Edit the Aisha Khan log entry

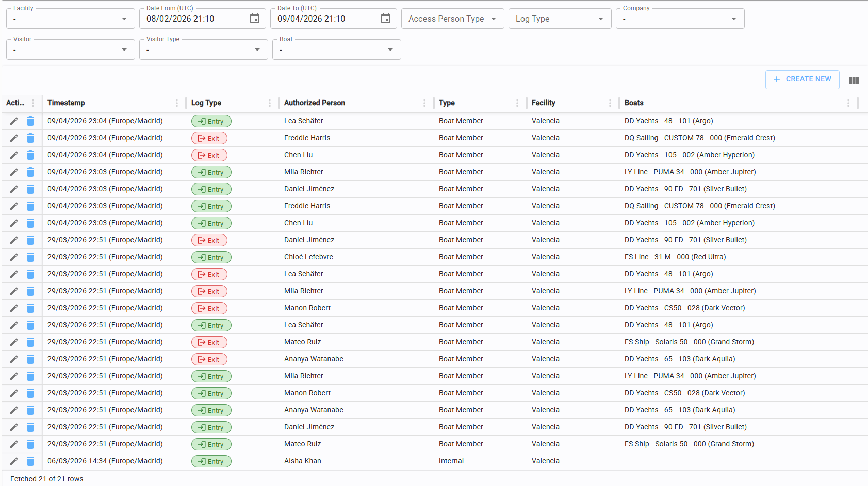click(14, 461)
